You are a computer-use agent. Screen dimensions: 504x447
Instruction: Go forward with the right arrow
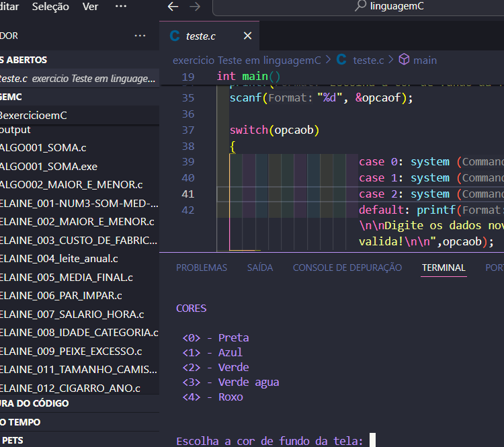pos(195,7)
